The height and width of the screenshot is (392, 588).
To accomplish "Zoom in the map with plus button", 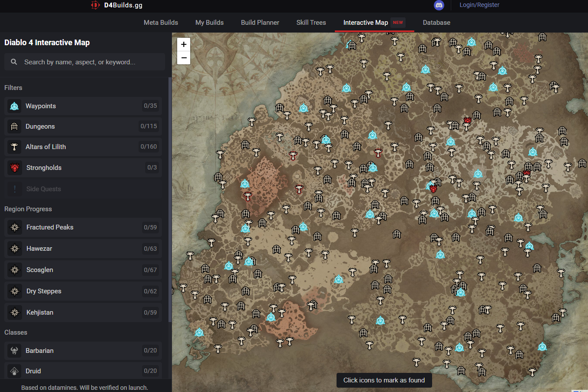I will coord(184,44).
